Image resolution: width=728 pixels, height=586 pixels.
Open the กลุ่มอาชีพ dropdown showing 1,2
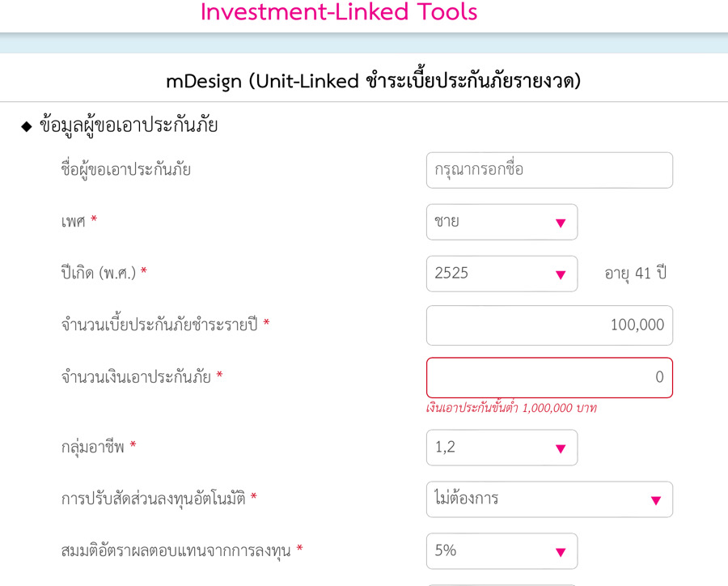point(502,448)
